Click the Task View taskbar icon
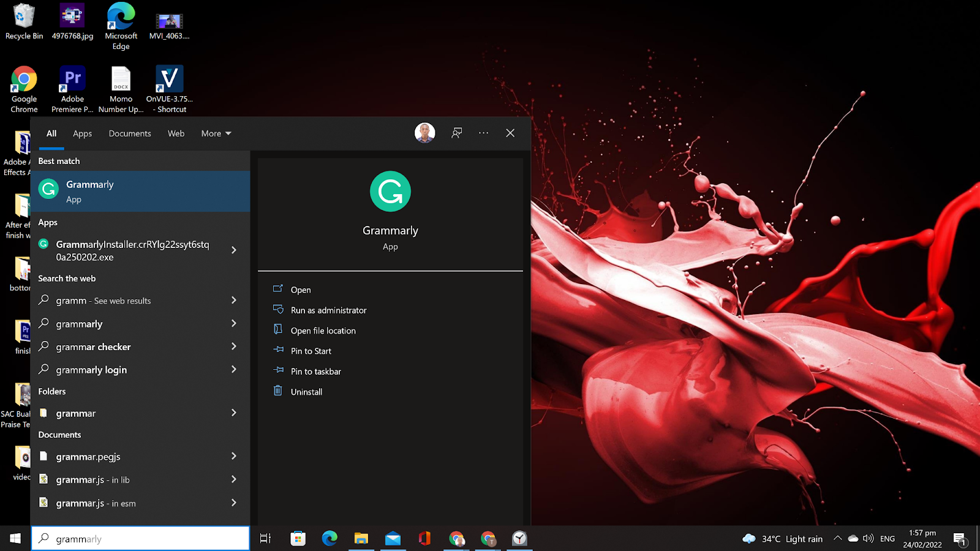The height and width of the screenshot is (551, 980). point(265,539)
